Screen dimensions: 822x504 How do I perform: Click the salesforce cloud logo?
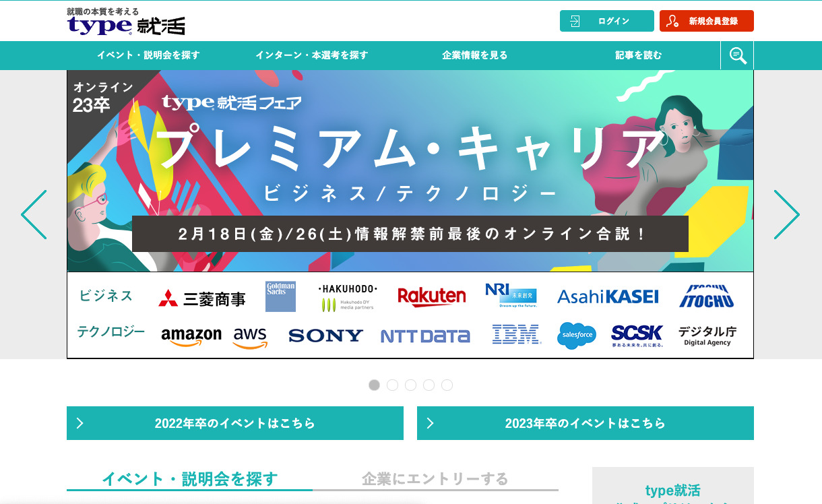577,336
